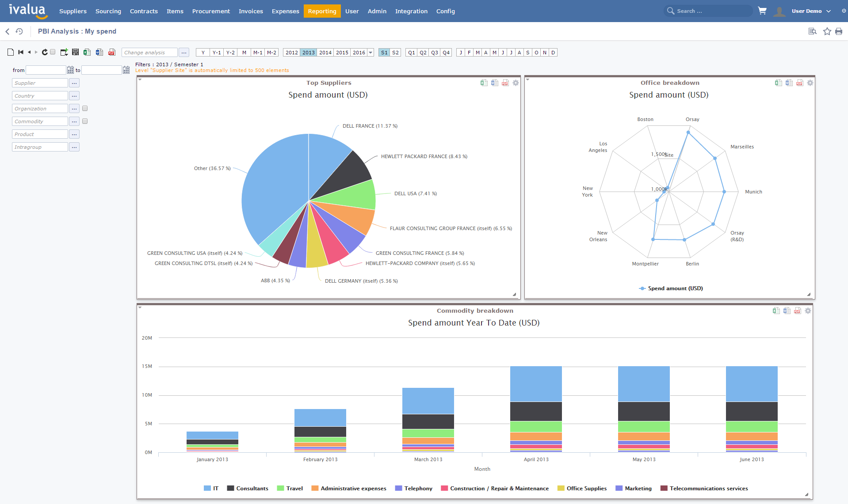Export whole analysis to PDF from main toolbar

112,52
